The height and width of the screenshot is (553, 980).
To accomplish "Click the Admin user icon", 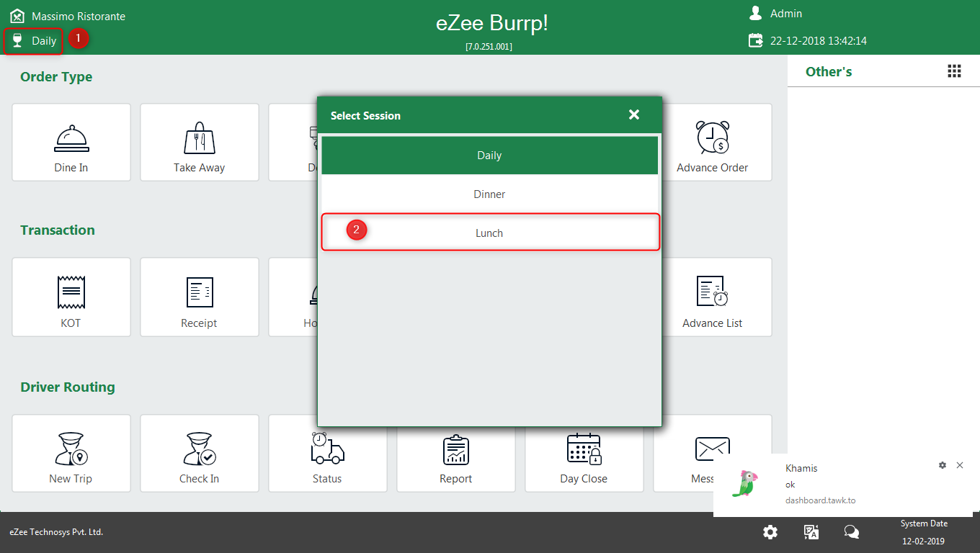I will (x=755, y=13).
